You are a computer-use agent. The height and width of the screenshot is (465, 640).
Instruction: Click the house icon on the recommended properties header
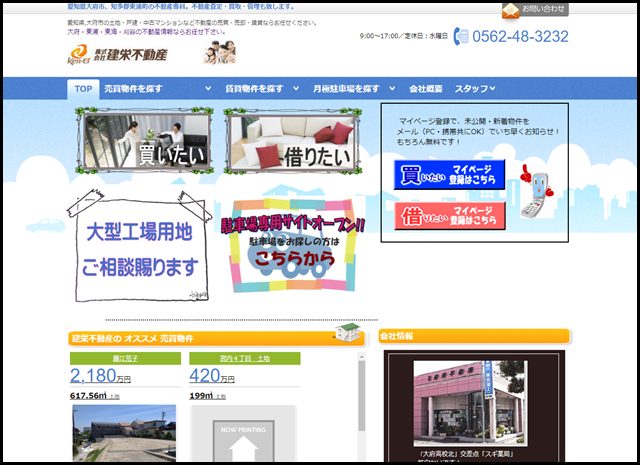pos(347,332)
